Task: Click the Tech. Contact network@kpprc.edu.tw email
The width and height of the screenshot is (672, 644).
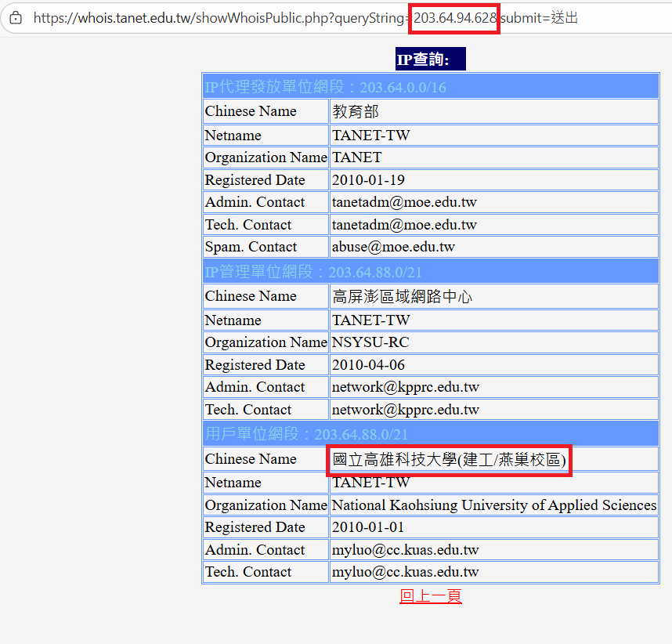Action: 406,410
